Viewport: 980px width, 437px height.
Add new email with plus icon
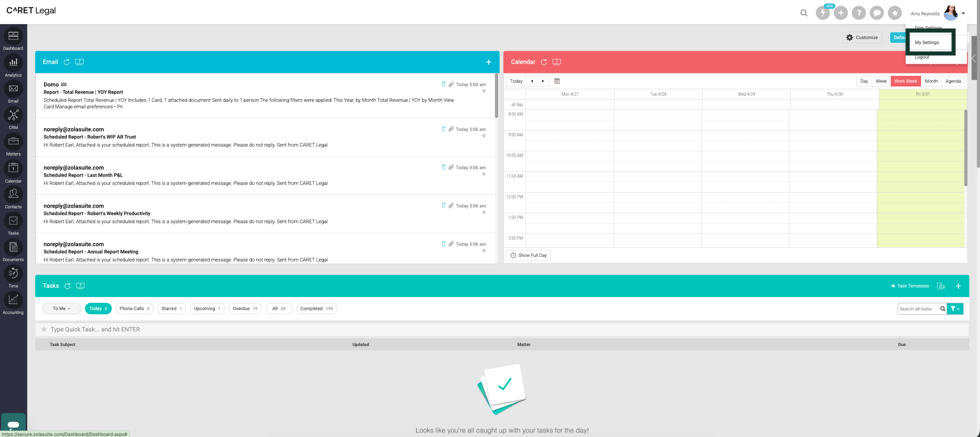click(x=488, y=62)
